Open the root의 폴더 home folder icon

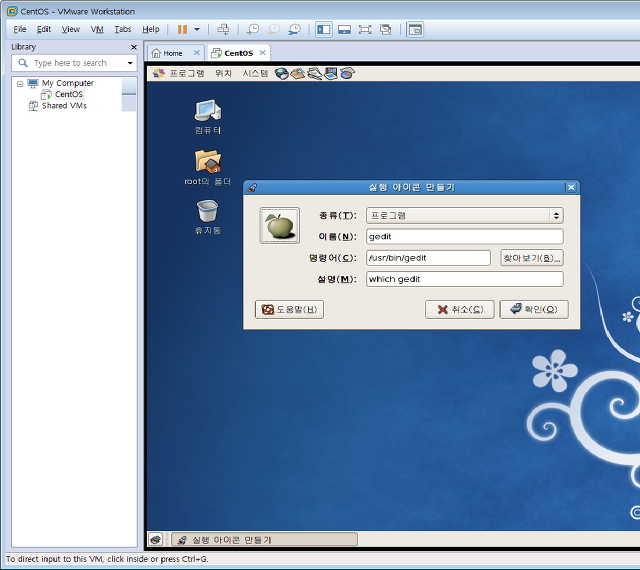208,168
